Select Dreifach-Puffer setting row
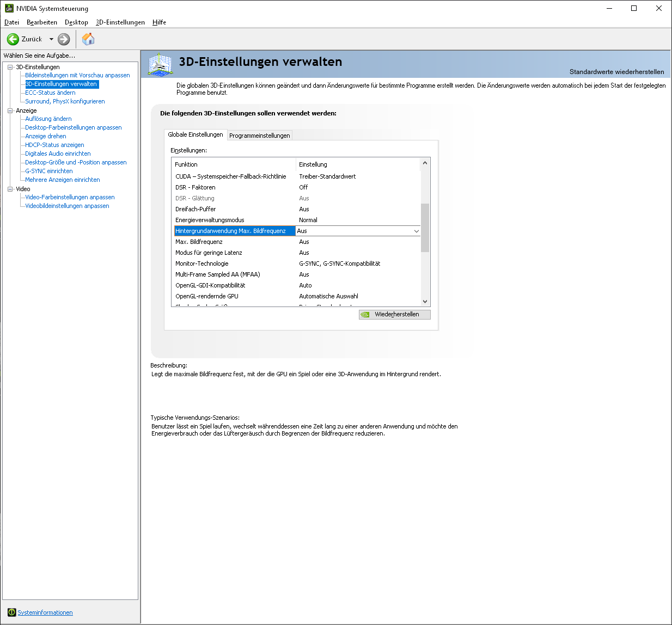This screenshot has height=625, width=672. pos(297,209)
